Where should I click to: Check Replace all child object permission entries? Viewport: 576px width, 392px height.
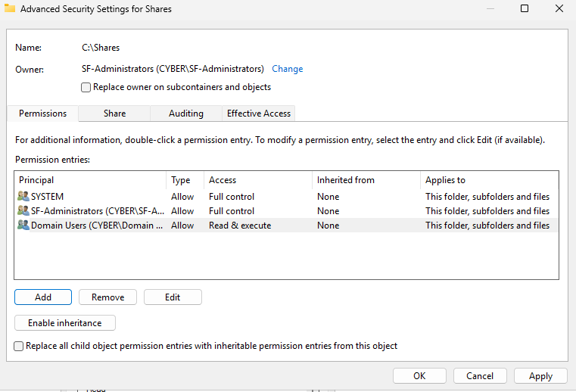(x=19, y=346)
